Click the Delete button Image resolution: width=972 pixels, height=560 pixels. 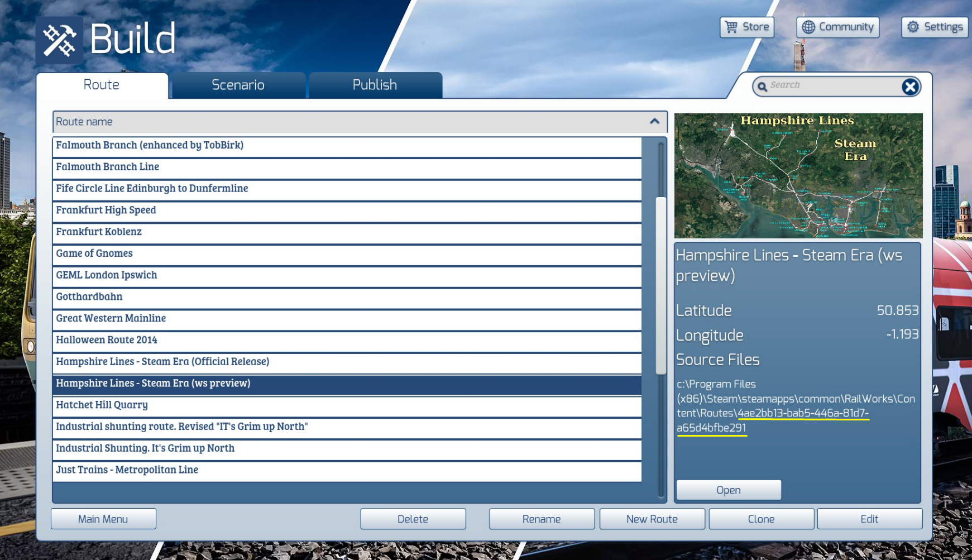click(x=413, y=519)
